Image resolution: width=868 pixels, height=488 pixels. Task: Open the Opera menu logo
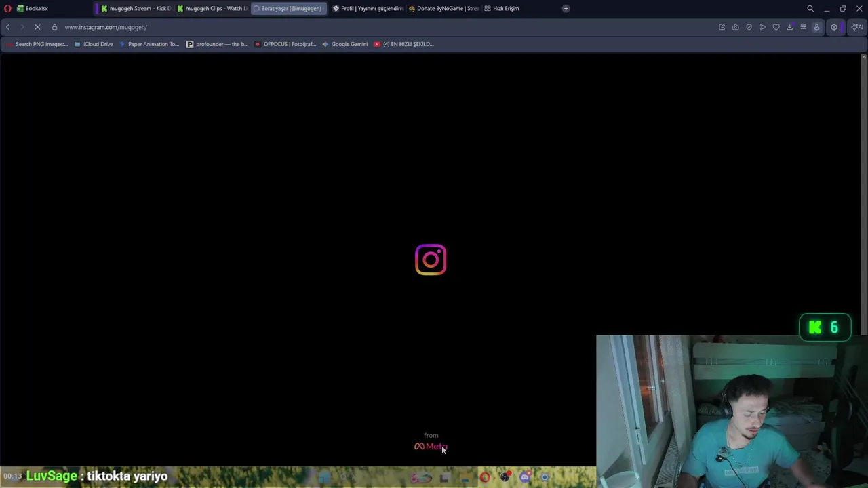pos(7,9)
